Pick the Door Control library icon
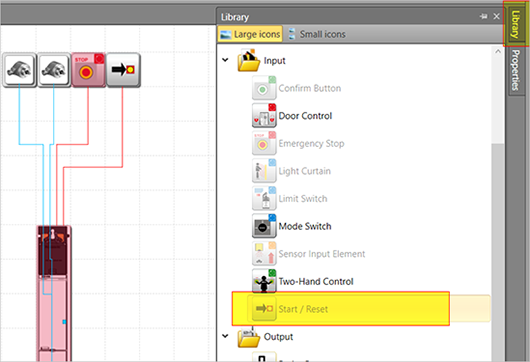 [x=264, y=116]
